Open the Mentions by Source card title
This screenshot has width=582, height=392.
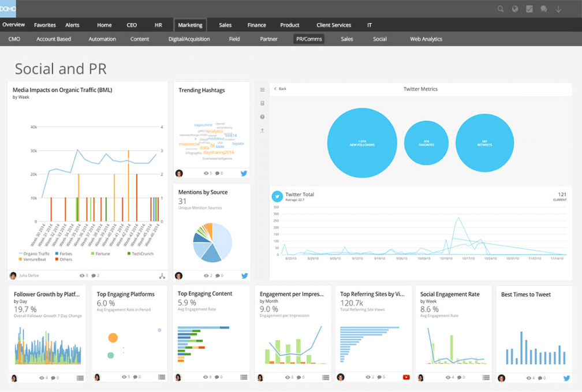coord(203,192)
